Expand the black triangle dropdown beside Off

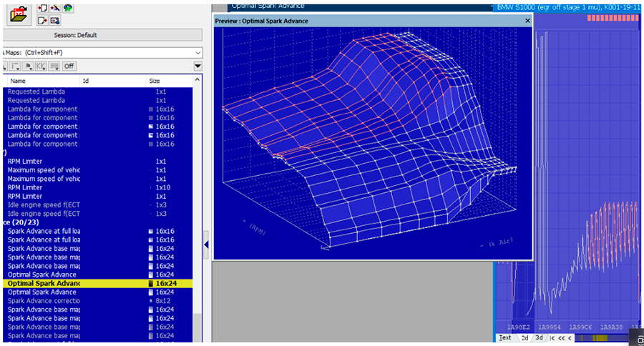click(x=197, y=66)
